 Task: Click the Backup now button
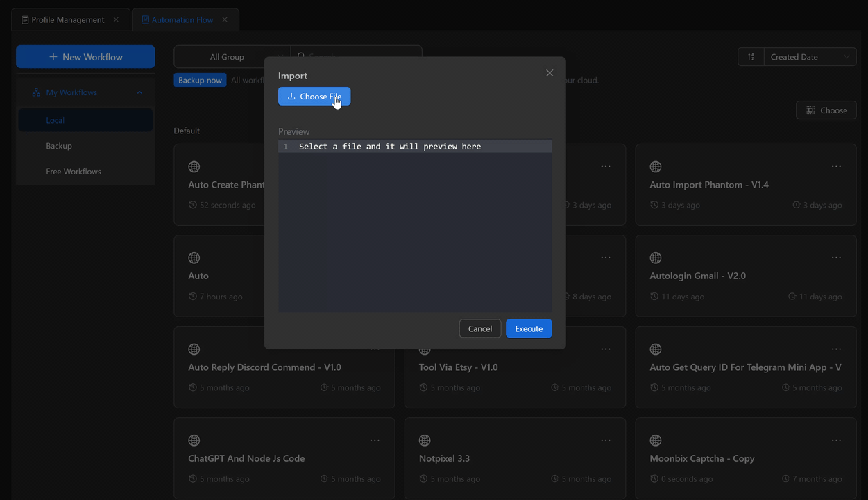click(x=200, y=81)
